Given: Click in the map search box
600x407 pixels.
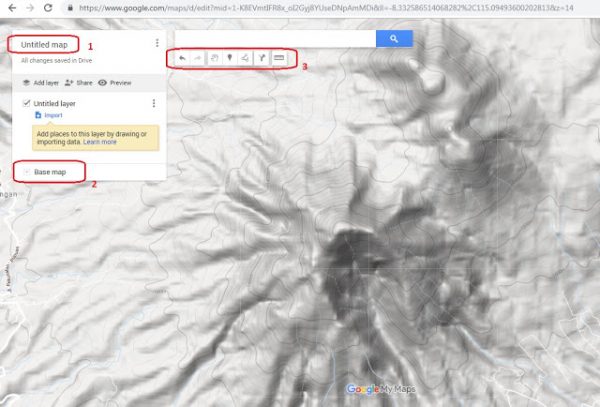Looking at the screenshot, I should coord(270,38).
